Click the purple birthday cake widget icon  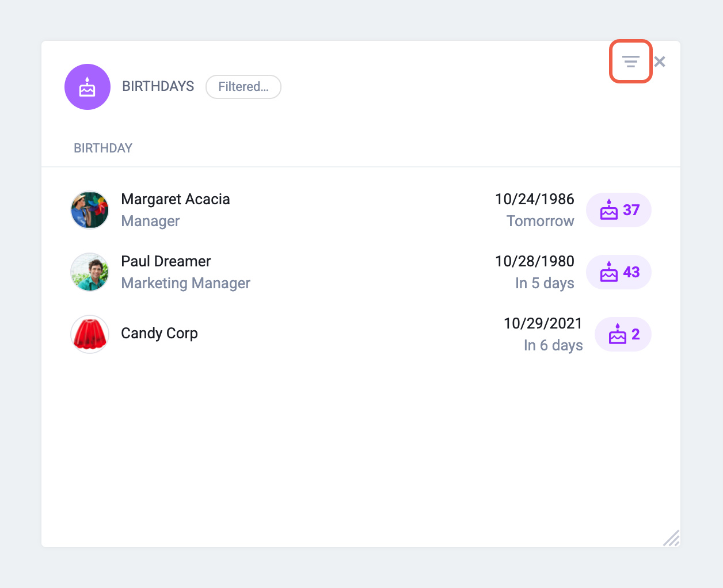click(x=87, y=87)
